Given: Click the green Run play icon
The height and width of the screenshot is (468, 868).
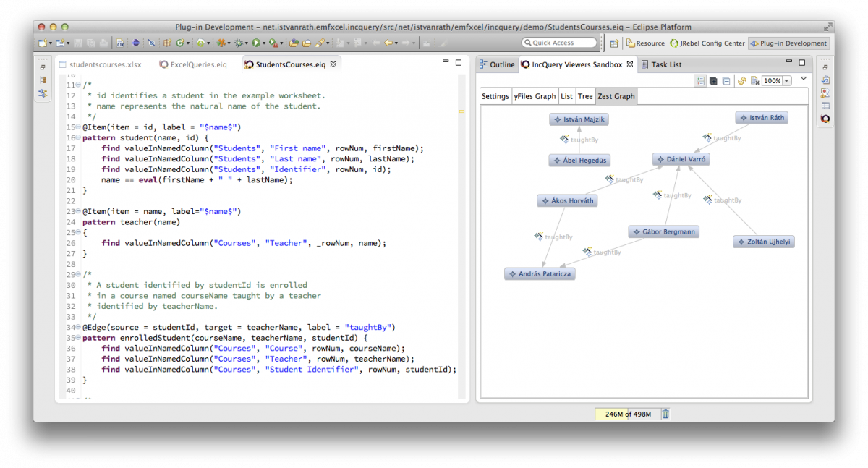Looking at the screenshot, I should click(255, 43).
